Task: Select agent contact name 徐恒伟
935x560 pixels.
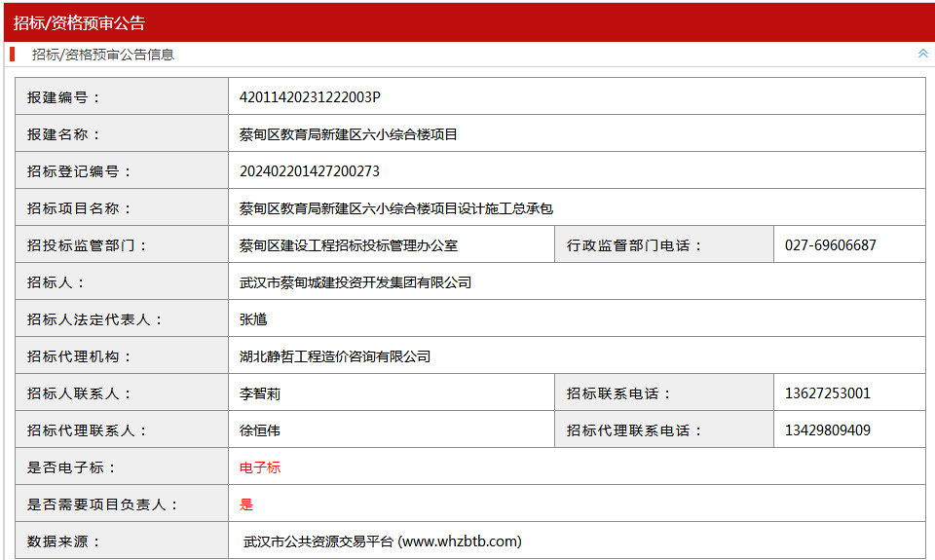Action: [x=259, y=430]
